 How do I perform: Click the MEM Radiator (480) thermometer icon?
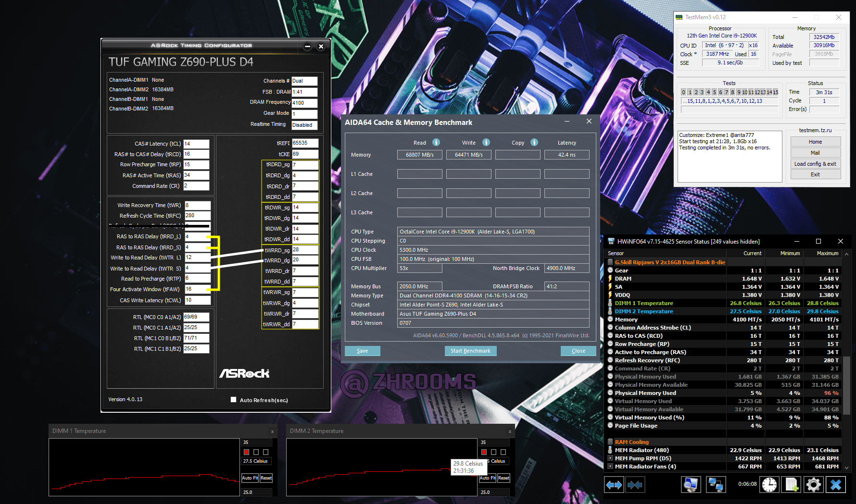pyautogui.click(x=610, y=450)
